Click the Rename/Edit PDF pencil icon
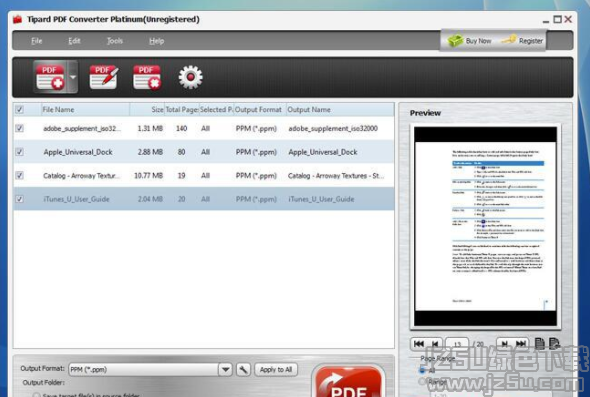This screenshot has width=590, height=397. [103, 77]
